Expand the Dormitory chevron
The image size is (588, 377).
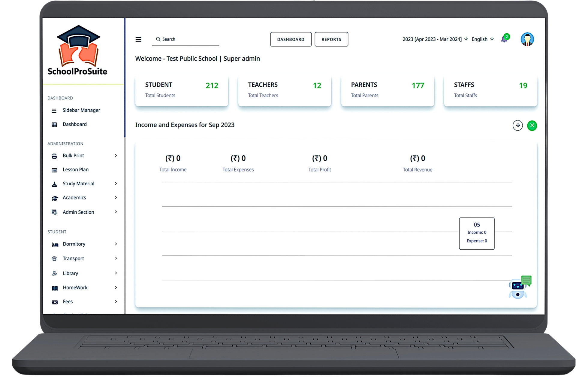(x=116, y=244)
